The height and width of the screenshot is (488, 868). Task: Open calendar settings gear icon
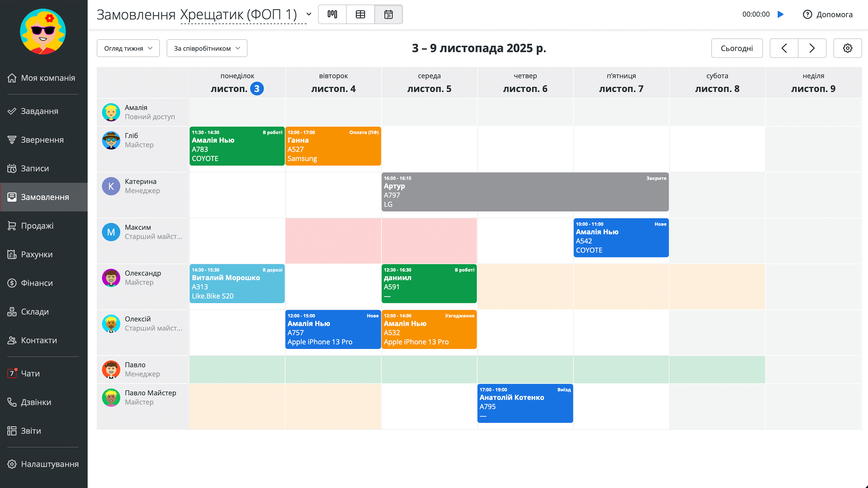[x=847, y=48]
